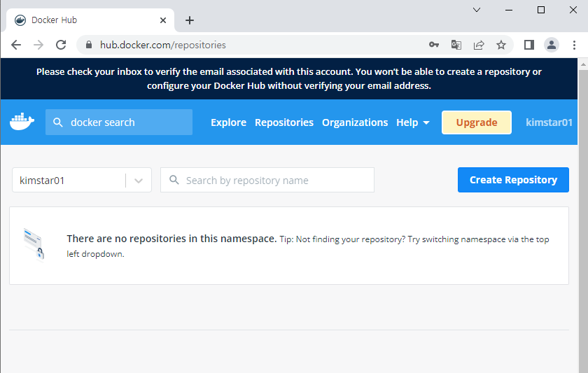Go back with the browser back arrow
Screen dimensions: 588x373
(x=15, y=45)
